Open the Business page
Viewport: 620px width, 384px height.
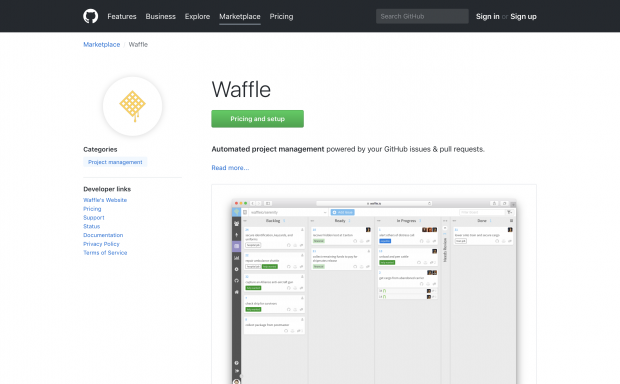(161, 17)
